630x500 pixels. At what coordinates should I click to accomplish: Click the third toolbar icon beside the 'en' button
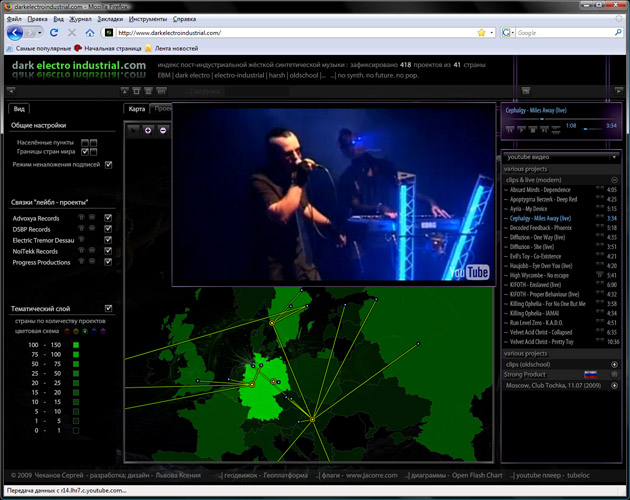148,91
